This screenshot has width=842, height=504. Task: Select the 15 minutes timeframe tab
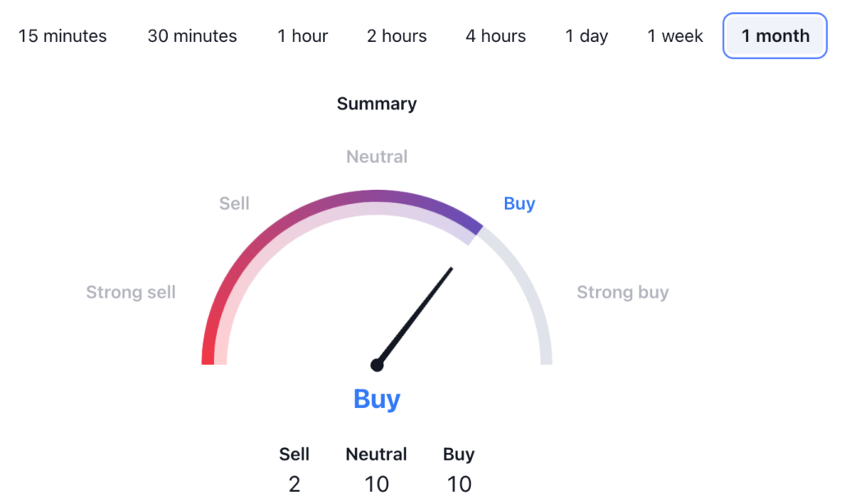point(62,36)
